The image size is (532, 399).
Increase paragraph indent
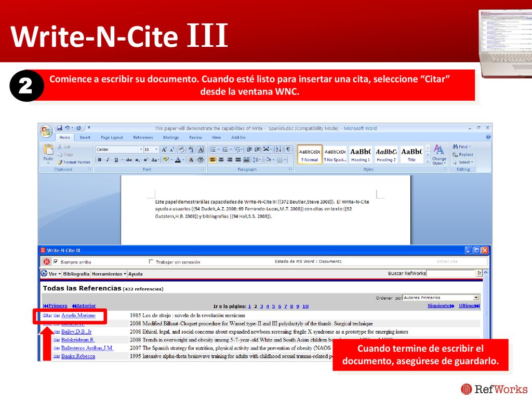(257, 149)
